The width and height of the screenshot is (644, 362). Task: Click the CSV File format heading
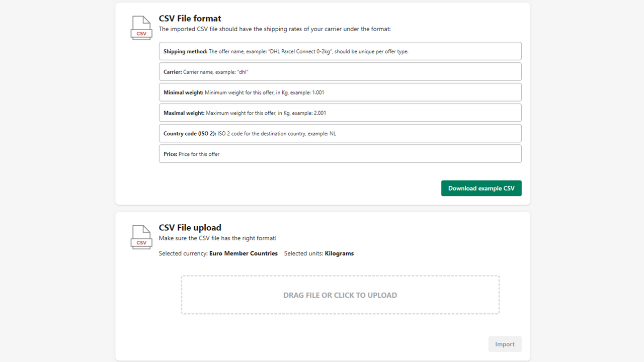click(190, 18)
